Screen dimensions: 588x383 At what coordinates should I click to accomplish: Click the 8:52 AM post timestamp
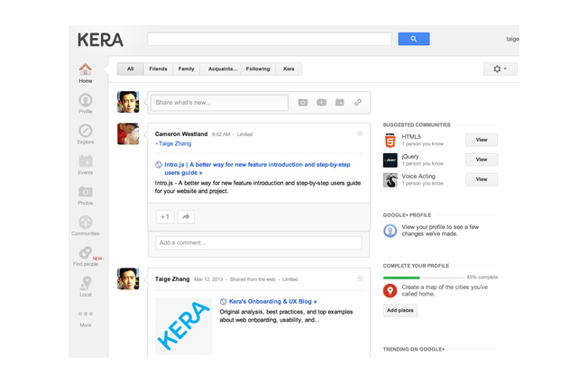coord(221,134)
